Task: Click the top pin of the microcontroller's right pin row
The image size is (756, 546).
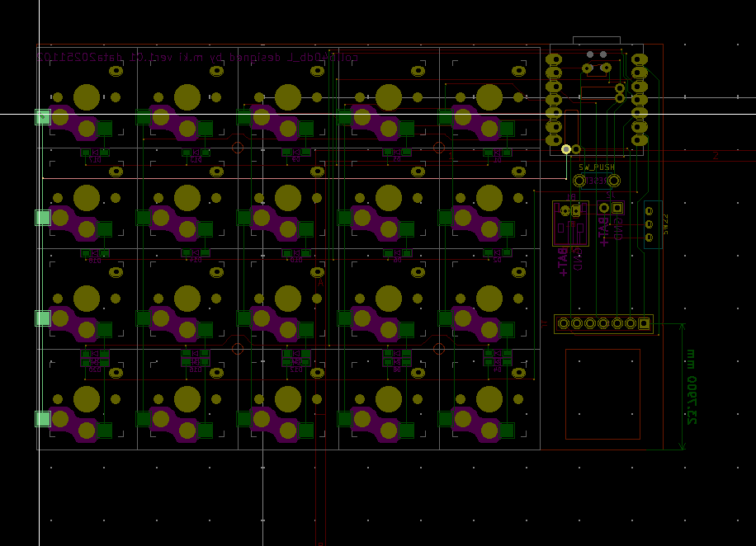Action: coord(639,59)
